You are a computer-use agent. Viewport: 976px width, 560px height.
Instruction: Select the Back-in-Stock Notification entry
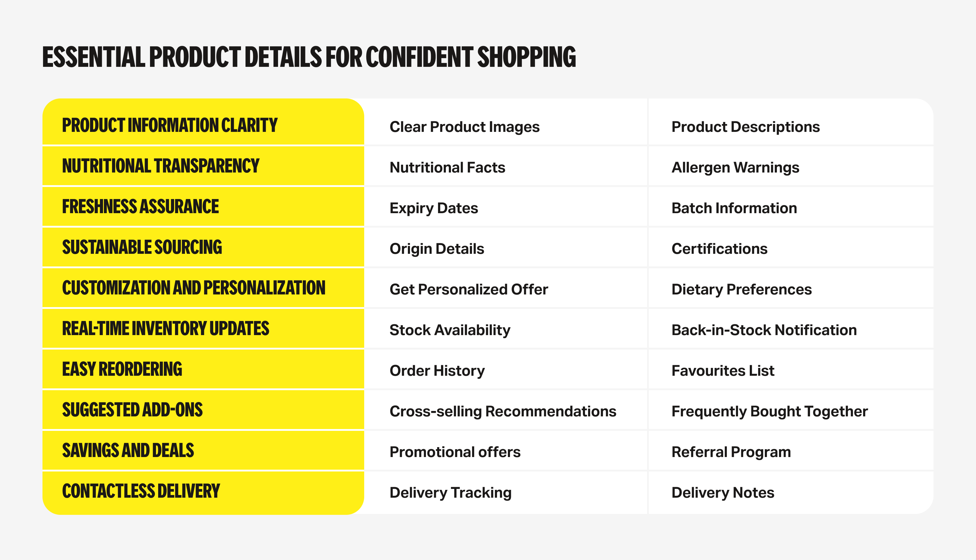pyautogui.click(x=764, y=330)
